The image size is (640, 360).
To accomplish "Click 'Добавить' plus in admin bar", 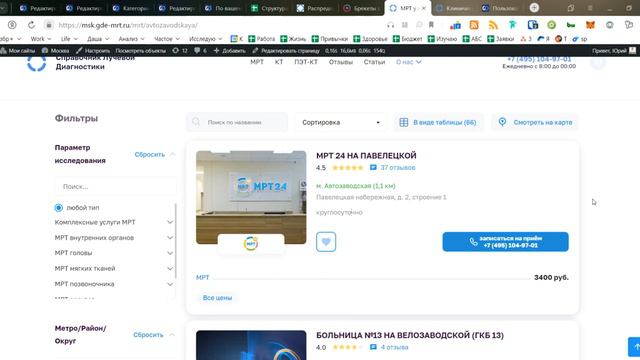I will tap(229, 51).
